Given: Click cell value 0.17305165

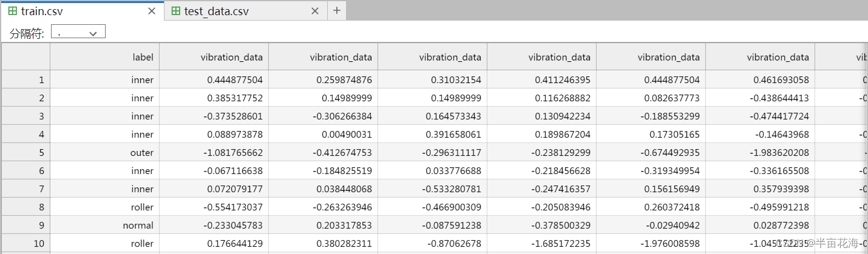Looking at the screenshot, I should point(651,134).
